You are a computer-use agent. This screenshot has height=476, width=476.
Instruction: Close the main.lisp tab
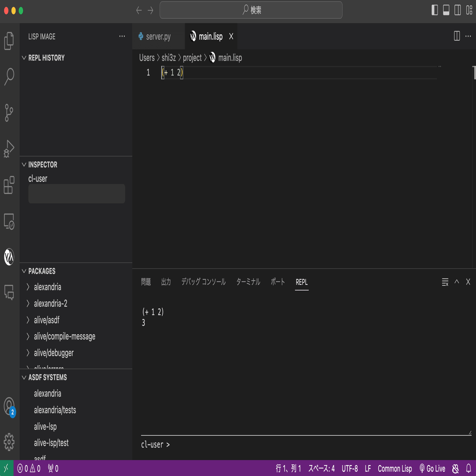(x=231, y=36)
